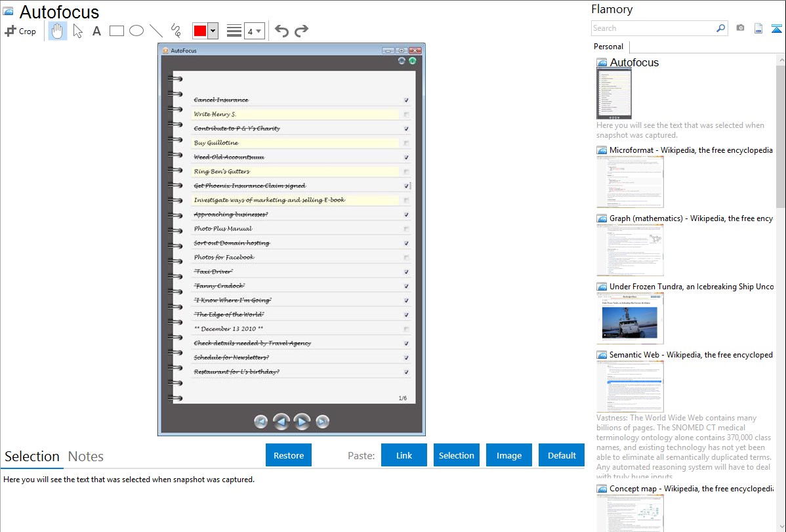Click the red color swatch
The height and width of the screenshot is (532, 786).
[200, 31]
